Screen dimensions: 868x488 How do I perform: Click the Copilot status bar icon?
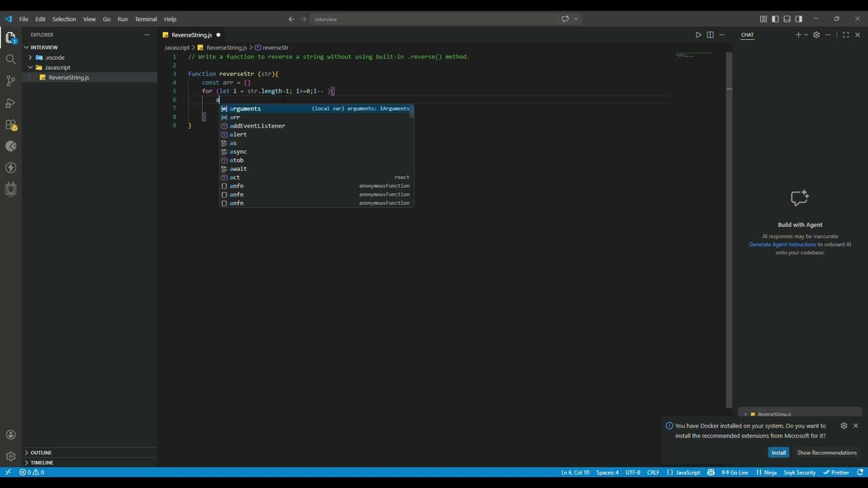[711, 472]
